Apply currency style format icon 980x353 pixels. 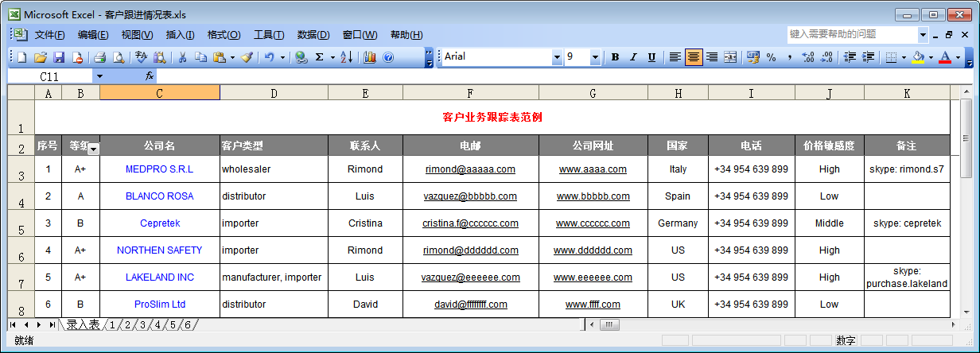(752, 57)
